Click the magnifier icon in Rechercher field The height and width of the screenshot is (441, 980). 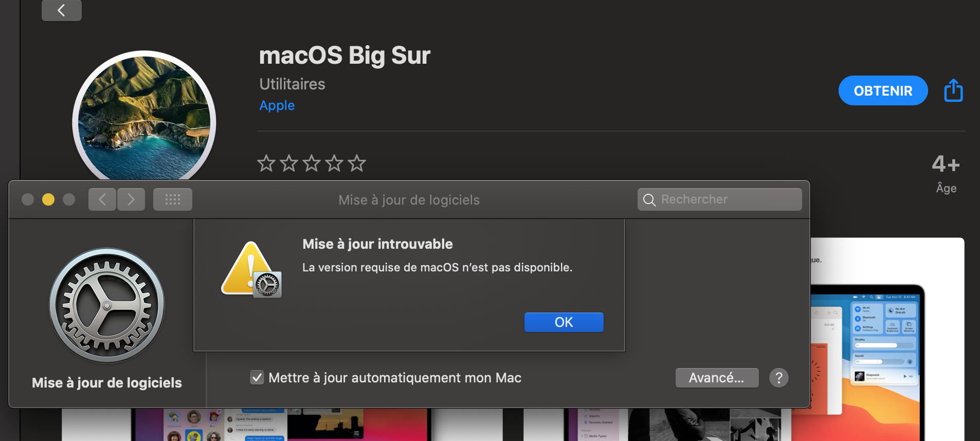point(649,200)
